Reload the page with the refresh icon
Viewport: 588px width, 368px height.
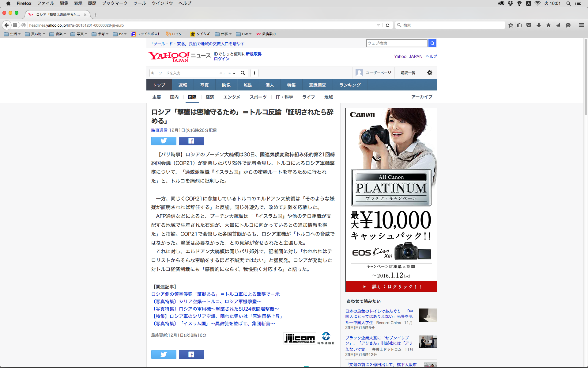(x=387, y=25)
